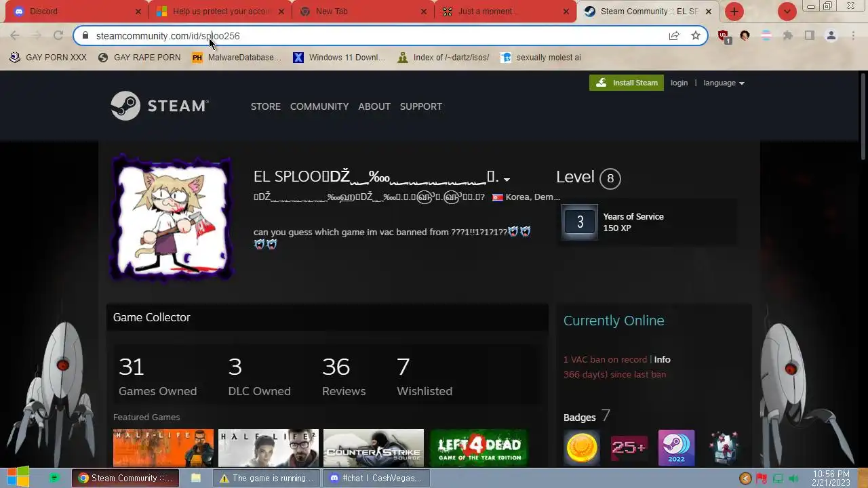The width and height of the screenshot is (868, 488).
Task: Click the Steam 2022 badge icon
Action: tap(677, 447)
